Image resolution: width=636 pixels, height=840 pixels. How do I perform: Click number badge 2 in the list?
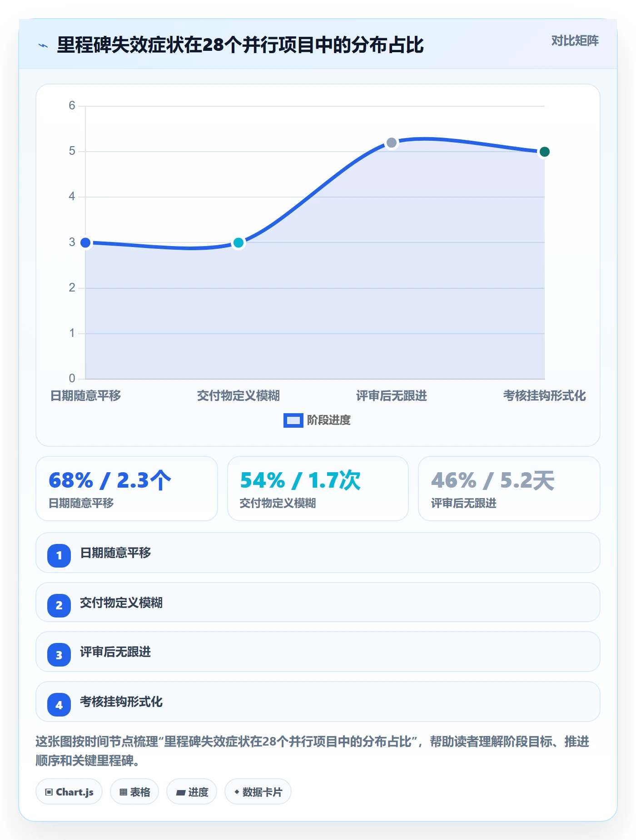click(59, 605)
